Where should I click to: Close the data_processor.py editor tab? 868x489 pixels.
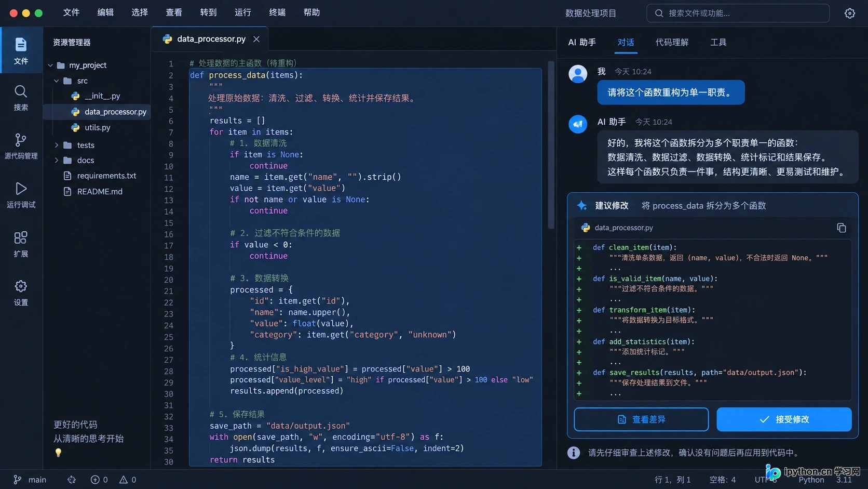(x=256, y=39)
